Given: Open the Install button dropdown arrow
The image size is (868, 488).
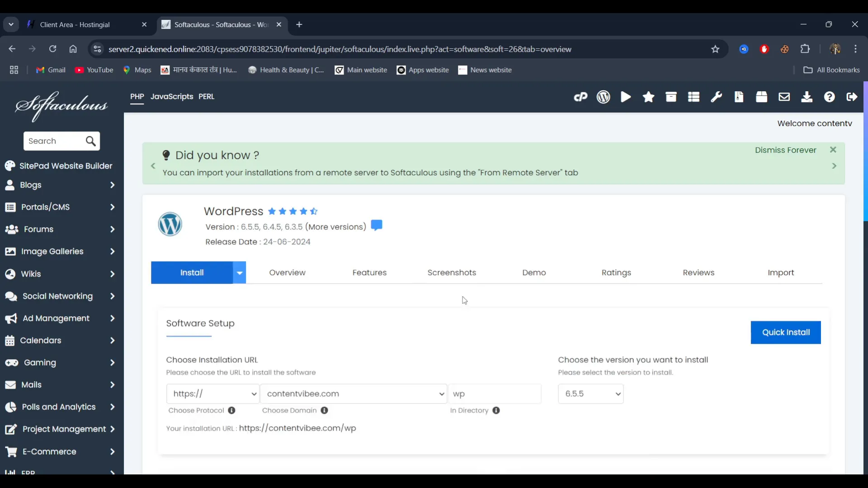Looking at the screenshot, I should (240, 272).
